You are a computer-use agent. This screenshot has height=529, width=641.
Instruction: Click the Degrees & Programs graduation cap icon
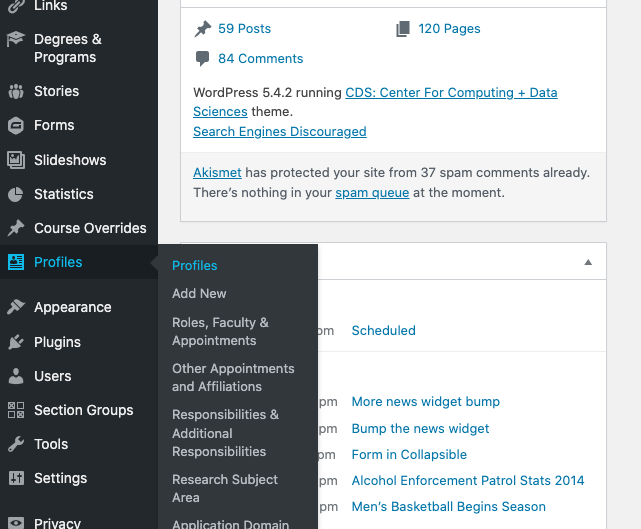(x=16, y=39)
